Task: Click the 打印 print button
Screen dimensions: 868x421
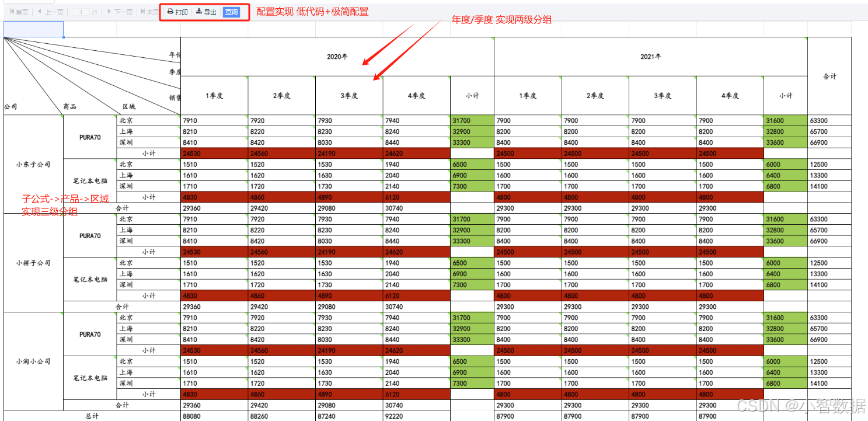Action: coord(177,12)
